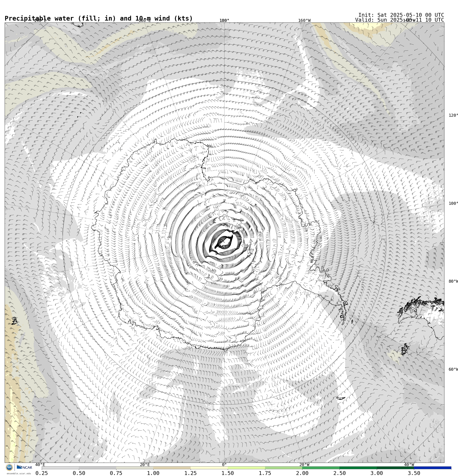Click the 40°E longitude label at bottom
458x476 pixels.
coord(40,465)
